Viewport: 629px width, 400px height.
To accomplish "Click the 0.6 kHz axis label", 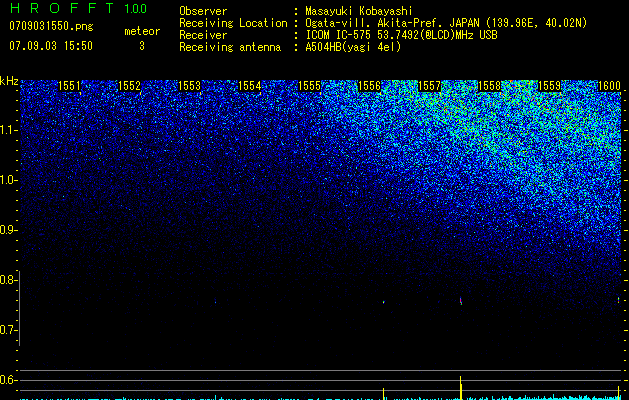I will tap(8, 380).
